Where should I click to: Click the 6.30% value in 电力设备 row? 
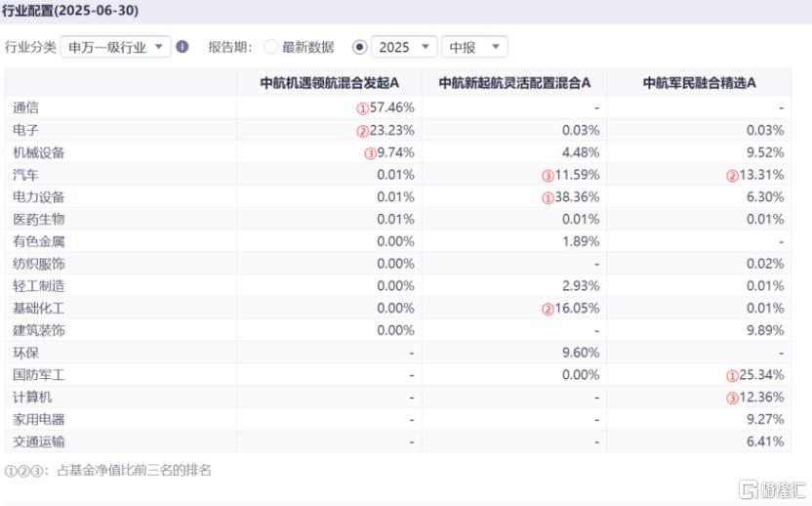pyautogui.click(x=765, y=197)
